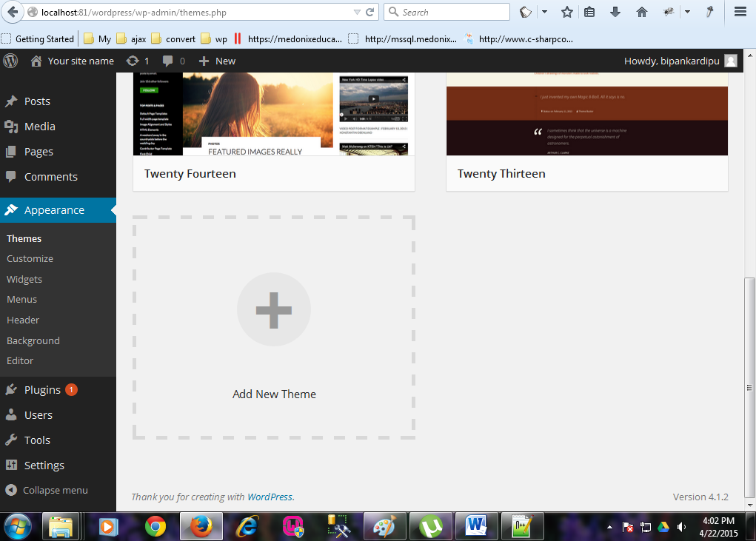
Task: Open the Pages menu
Action: click(x=58, y=151)
